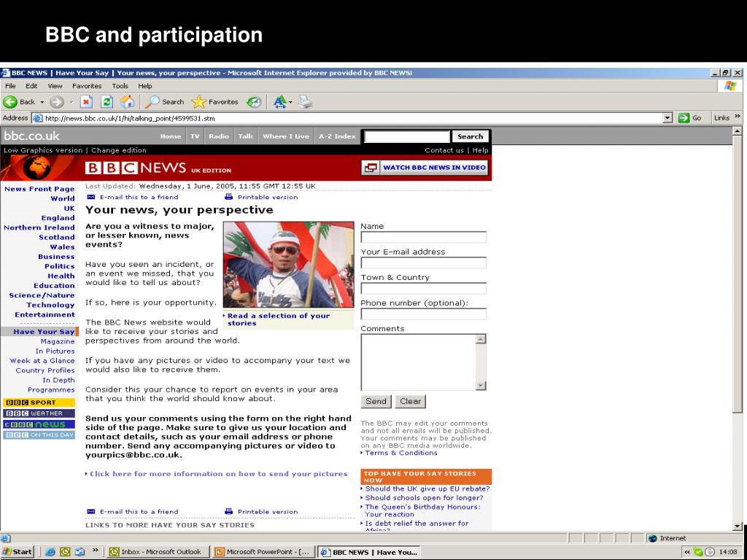Click the bottom E-mail this to a friend envelope icon
The height and width of the screenshot is (560, 747).
91,511
